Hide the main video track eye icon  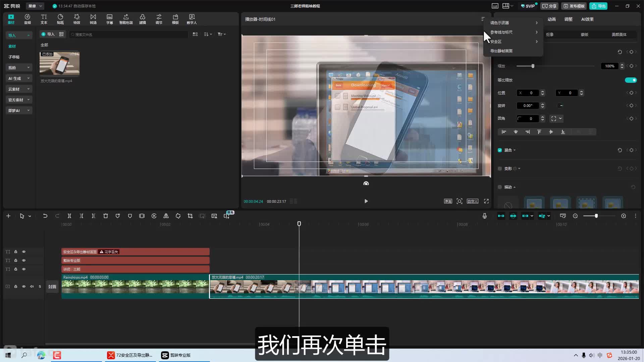pos(24,287)
